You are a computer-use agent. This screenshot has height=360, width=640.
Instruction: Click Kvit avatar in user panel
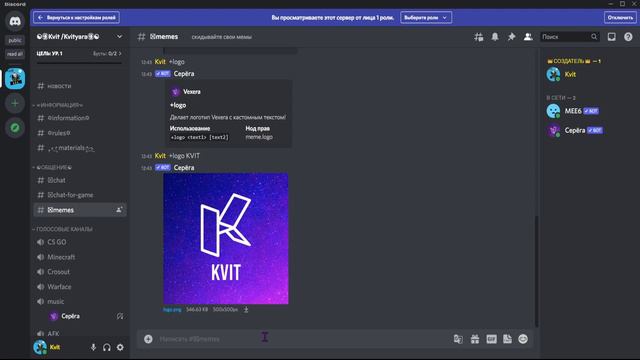click(40, 347)
